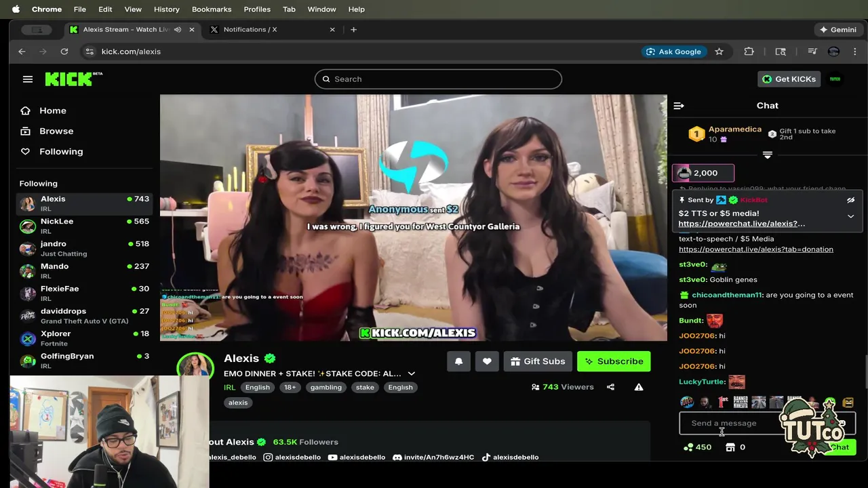Click chicoandtheman11 username in chat
Image resolution: width=868 pixels, height=488 pixels.
pos(727,296)
